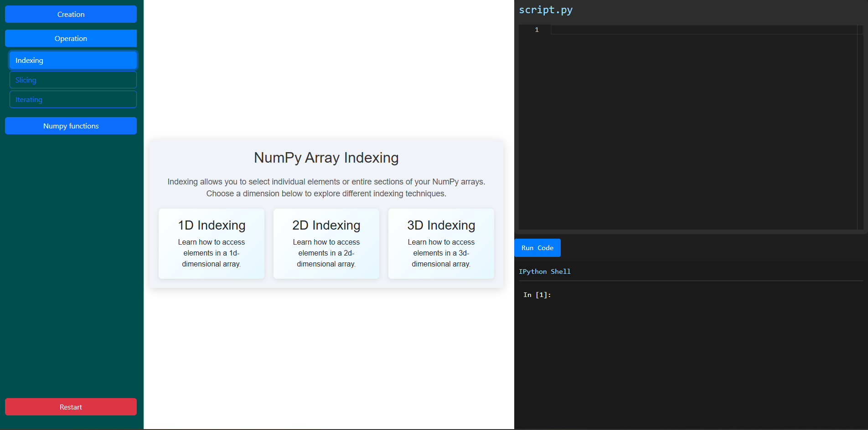Switch to the Iterating topic
This screenshot has width=868, height=430.
[x=73, y=99]
